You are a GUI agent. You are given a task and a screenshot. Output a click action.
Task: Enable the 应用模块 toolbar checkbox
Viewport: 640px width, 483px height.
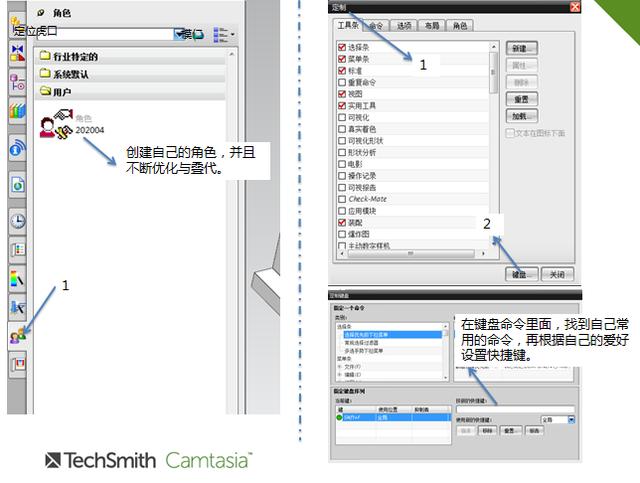pyautogui.click(x=342, y=211)
